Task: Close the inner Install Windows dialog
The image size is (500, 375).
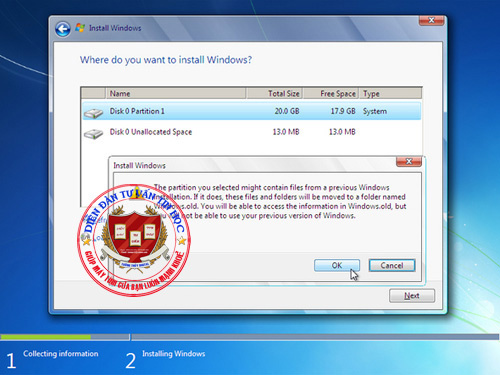Action: 409,161
